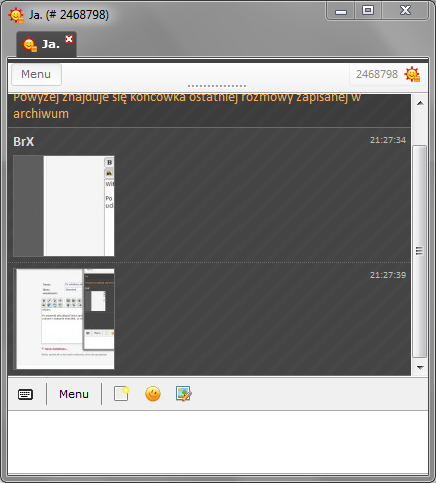
Task: Click the send image icon
Action: (x=183, y=394)
